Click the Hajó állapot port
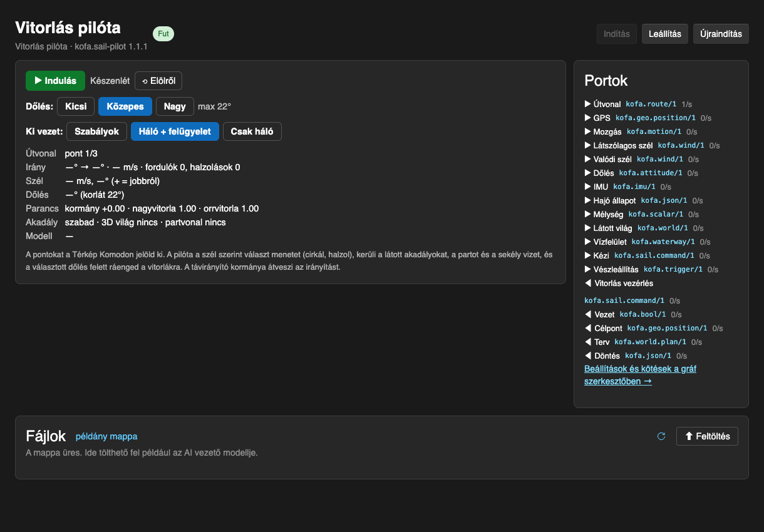 pyautogui.click(x=644, y=200)
